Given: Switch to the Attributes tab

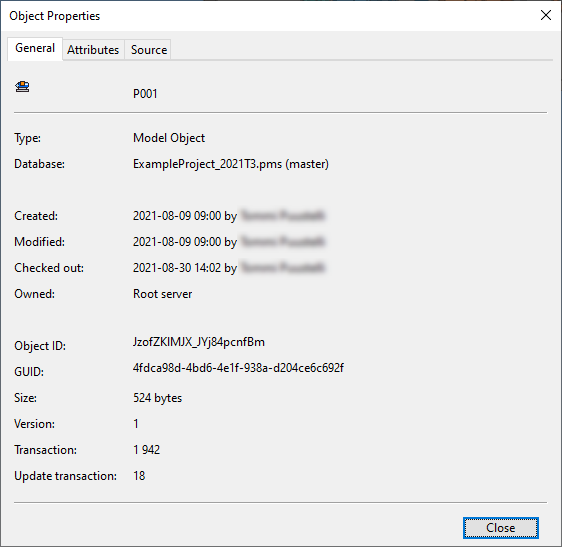Looking at the screenshot, I should pos(93,49).
